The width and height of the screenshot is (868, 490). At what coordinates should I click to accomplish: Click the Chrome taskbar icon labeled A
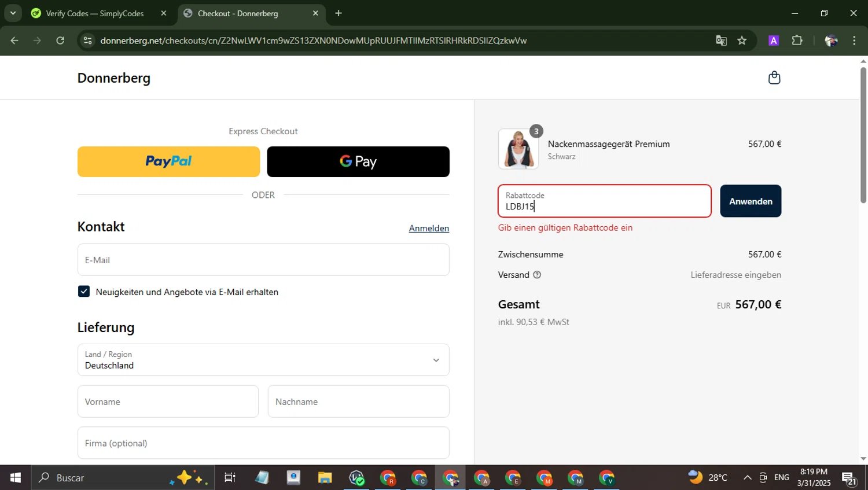tap(481, 478)
